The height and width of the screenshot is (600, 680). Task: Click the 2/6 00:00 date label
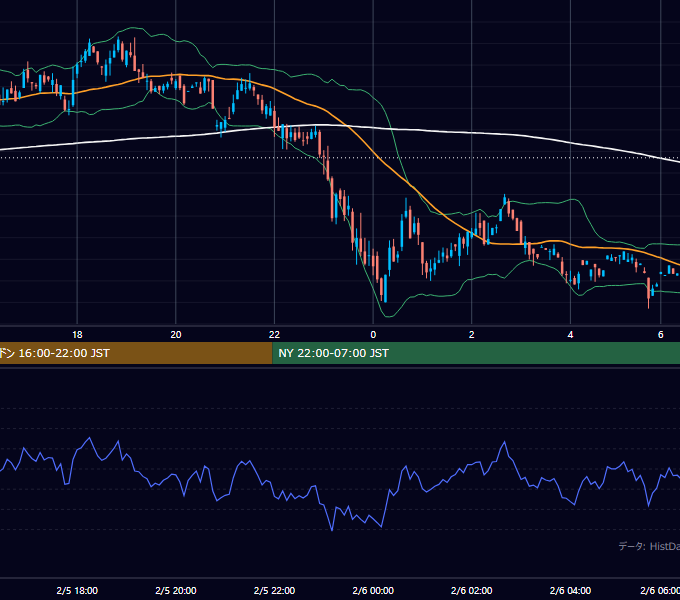tap(373, 590)
